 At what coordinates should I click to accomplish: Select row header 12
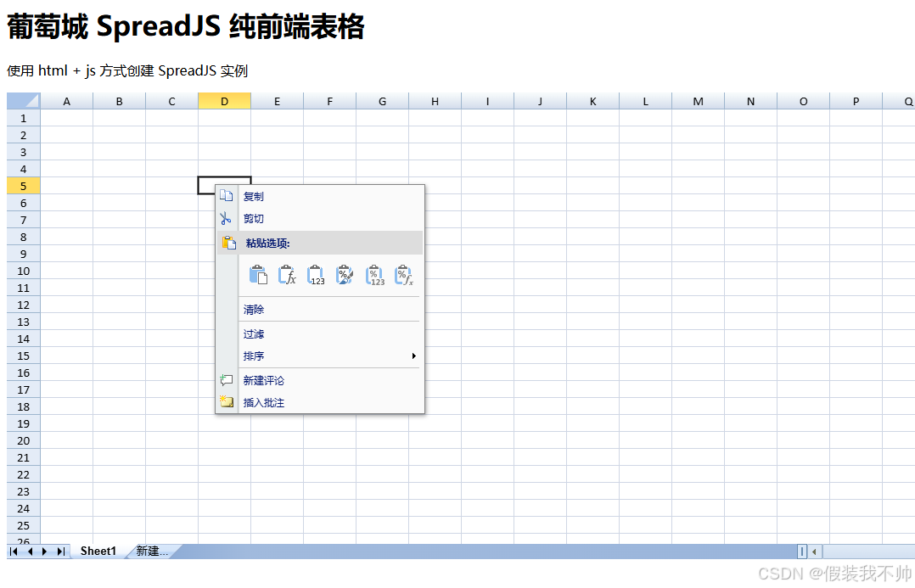[x=24, y=305]
